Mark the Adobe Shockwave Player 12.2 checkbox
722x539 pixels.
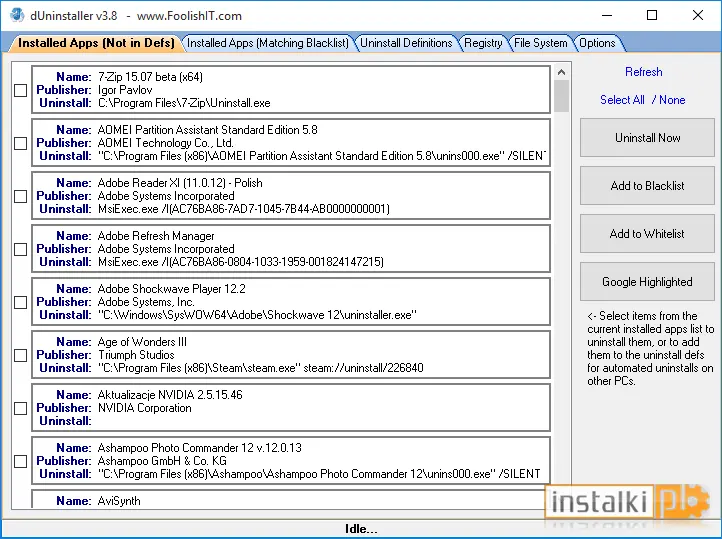(x=21, y=302)
